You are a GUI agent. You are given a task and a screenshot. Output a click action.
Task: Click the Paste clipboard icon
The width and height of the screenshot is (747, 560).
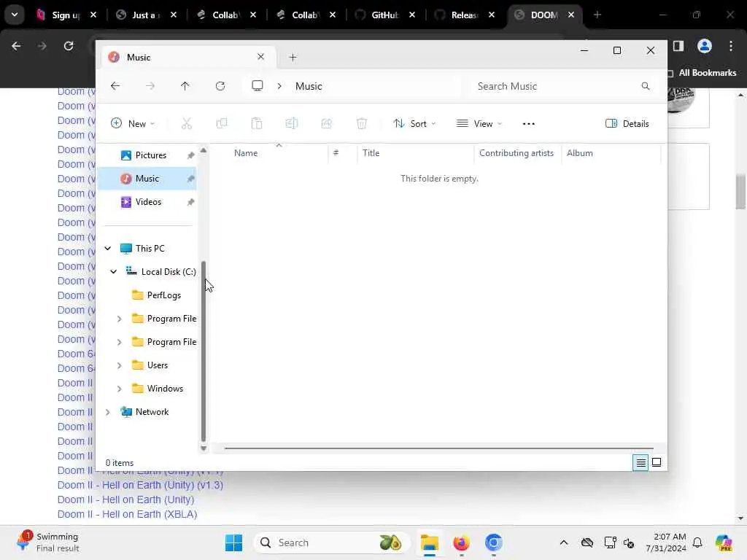point(256,124)
